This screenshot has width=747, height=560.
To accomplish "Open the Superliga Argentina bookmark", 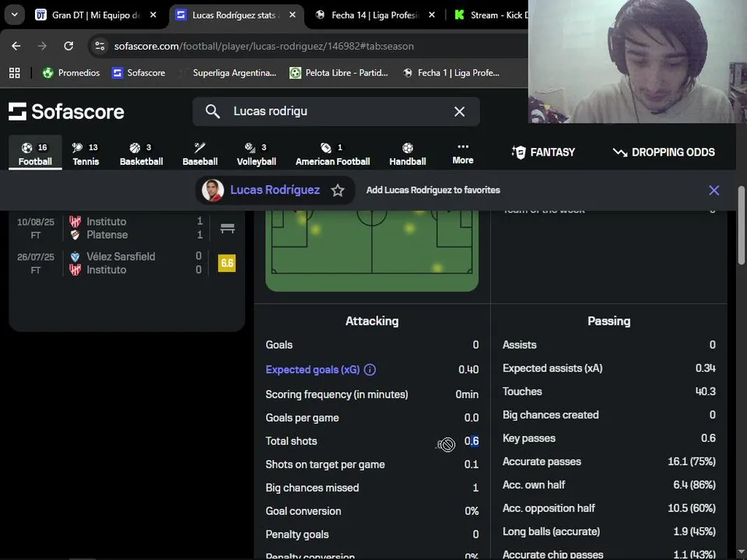I will [x=228, y=73].
